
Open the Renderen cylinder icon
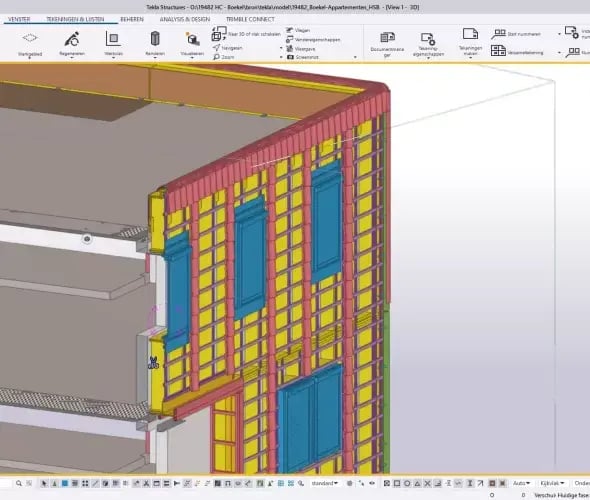click(x=155, y=39)
